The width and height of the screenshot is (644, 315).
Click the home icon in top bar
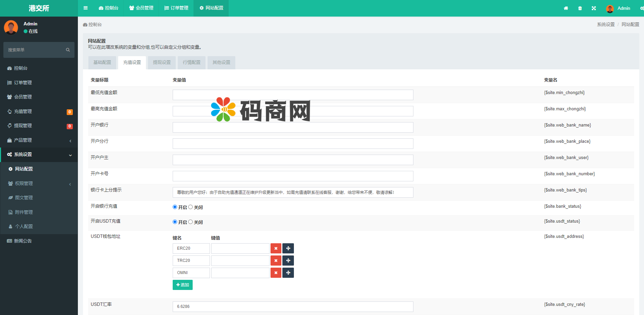click(566, 8)
